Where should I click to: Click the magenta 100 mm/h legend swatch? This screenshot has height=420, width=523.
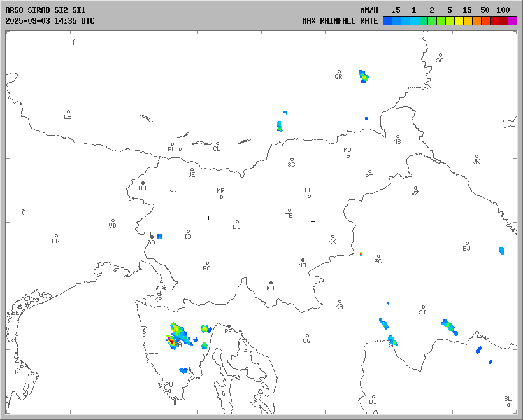[x=512, y=21]
